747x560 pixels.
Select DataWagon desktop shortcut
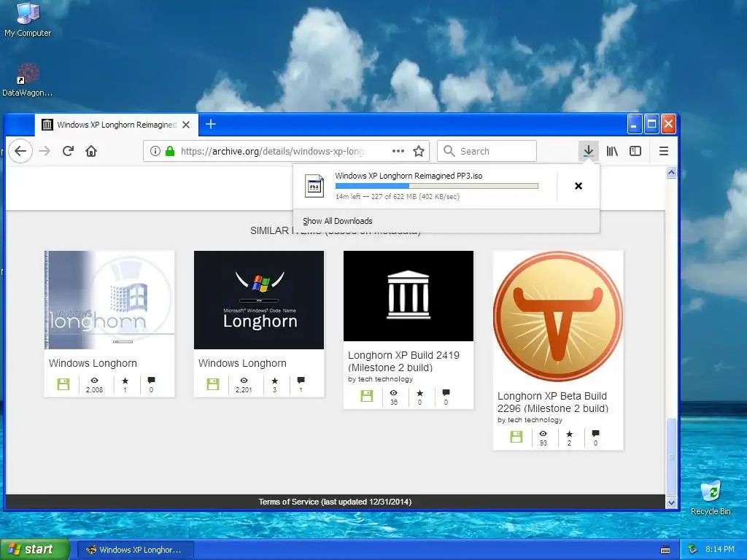click(28, 80)
